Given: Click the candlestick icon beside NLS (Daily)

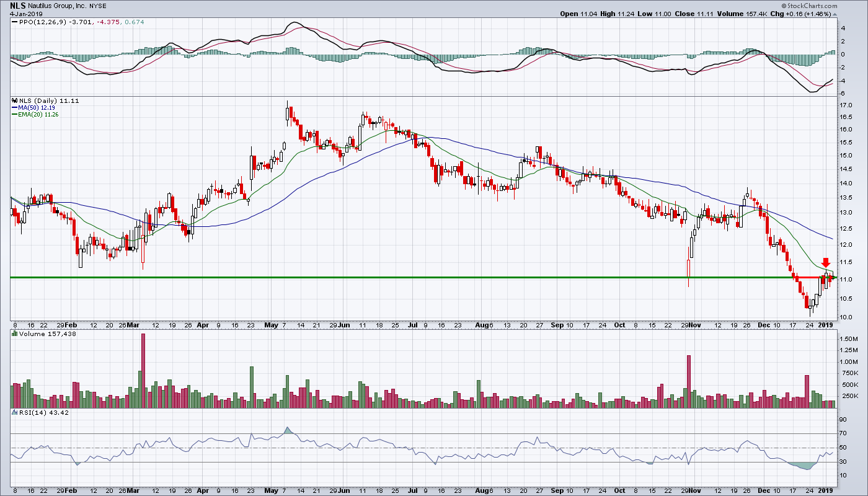Looking at the screenshot, I should coord(14,100).
